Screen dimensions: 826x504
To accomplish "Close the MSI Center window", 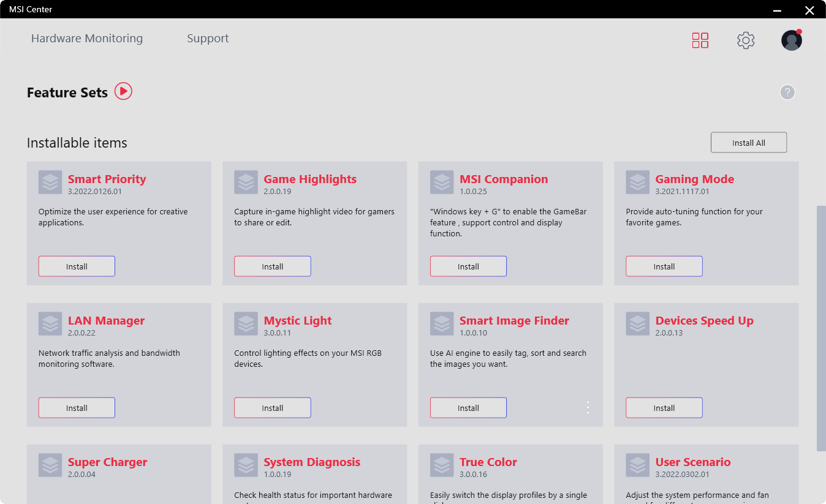I will [x=809, y=10].
